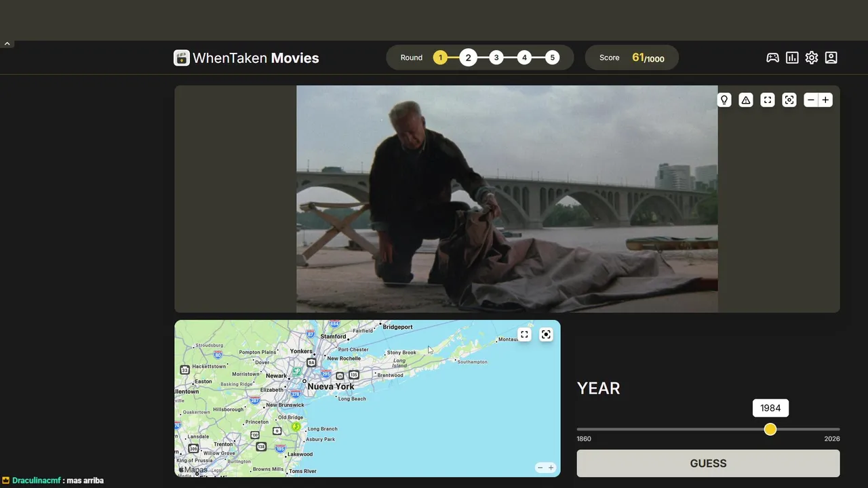Select round 2 indicator

(x=468, y=58)
